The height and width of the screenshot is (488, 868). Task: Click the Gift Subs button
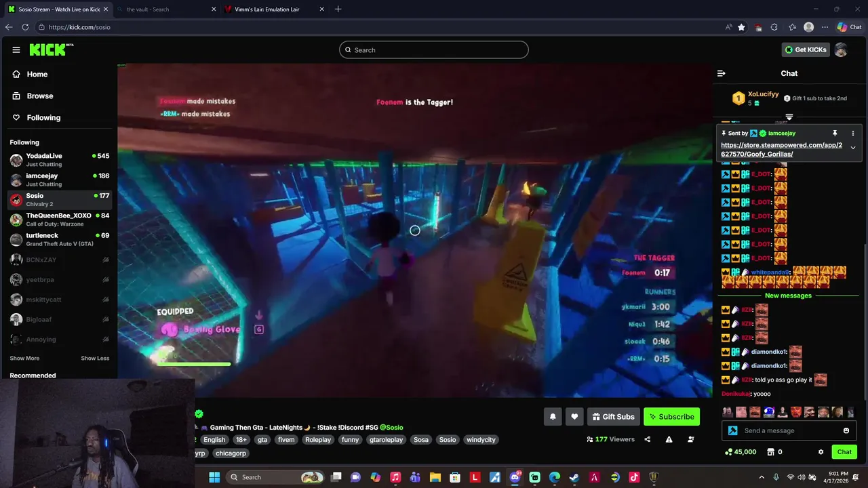pyautogui.click(x=613, y=417)
